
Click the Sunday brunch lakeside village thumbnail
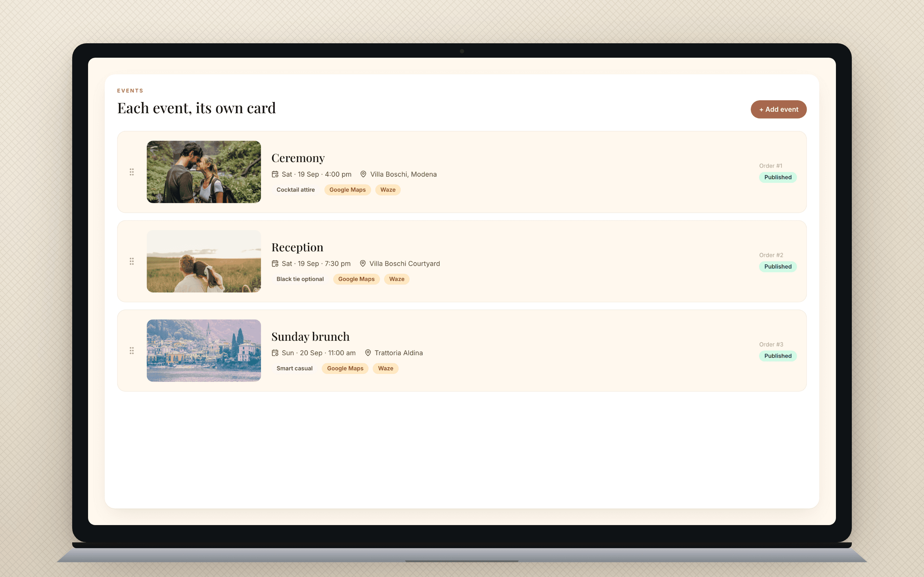[x=204, y=351]
